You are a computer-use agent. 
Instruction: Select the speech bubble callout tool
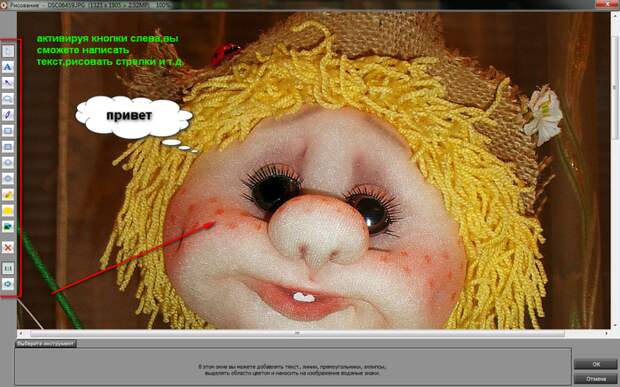point(8,99)
